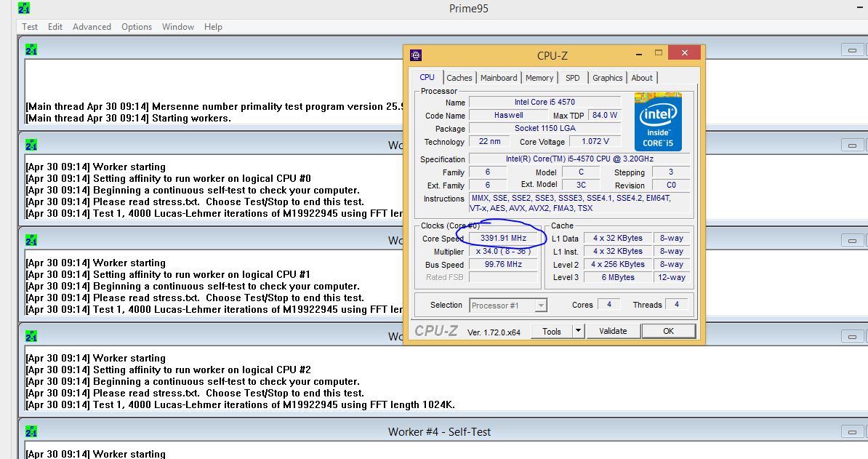Click the Specification i5-4570 CPU @ 3.20GHz field
868x459 pixels.
(x=579, y=159)
